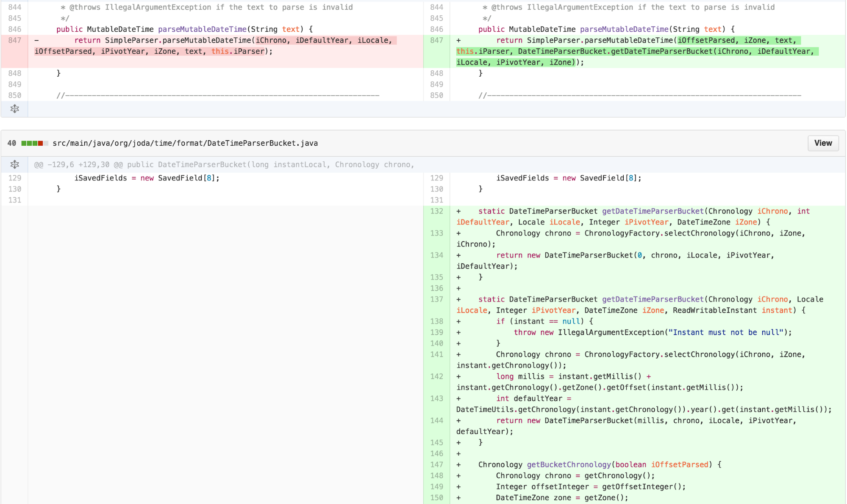Click the diffstat bar for DateTimeParserBucket.java
The height and width of the screenshot is (504, 847).
click(35, 143)
